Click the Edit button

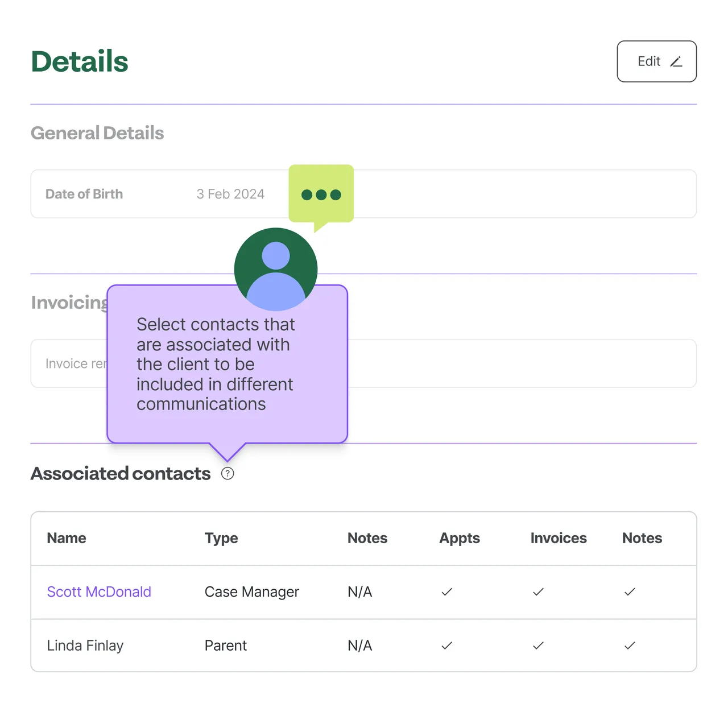[x=656, y=61]
